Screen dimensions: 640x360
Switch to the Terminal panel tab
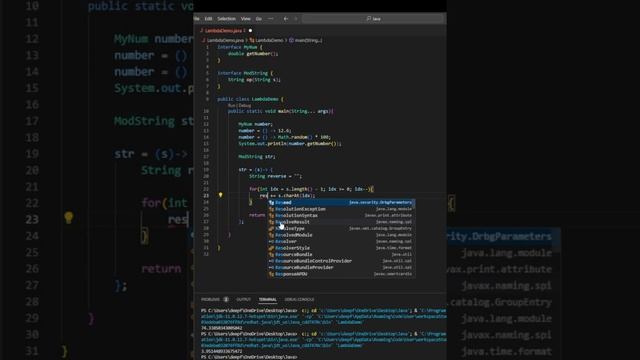click(268, 300)
